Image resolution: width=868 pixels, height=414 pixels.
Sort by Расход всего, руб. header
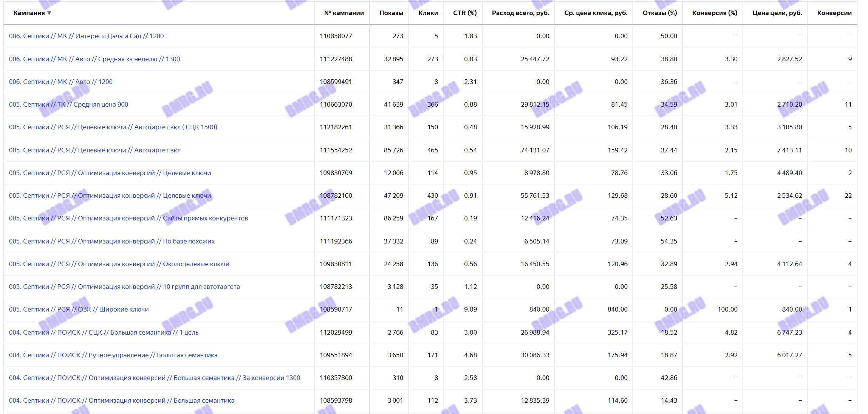(520, 13)
